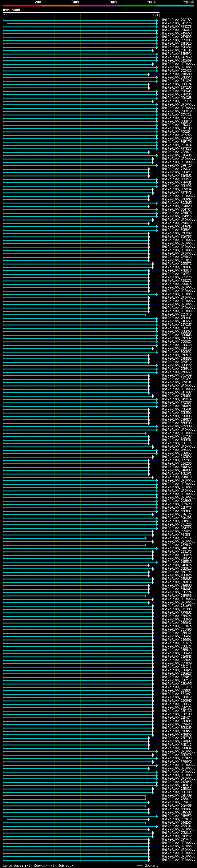Click the end position label 121
Viewport: 197px width, 868px height.
pyautogui.click(x=155, y=15)
